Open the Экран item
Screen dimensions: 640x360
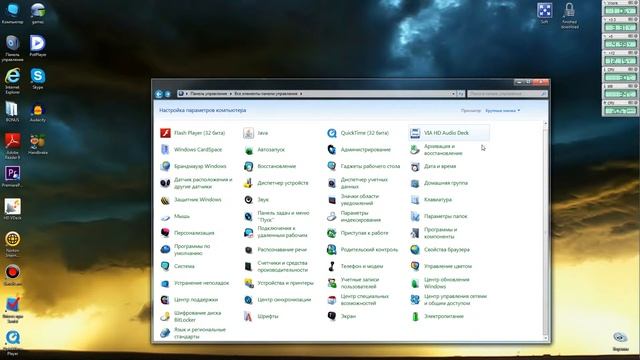(341, 316)
